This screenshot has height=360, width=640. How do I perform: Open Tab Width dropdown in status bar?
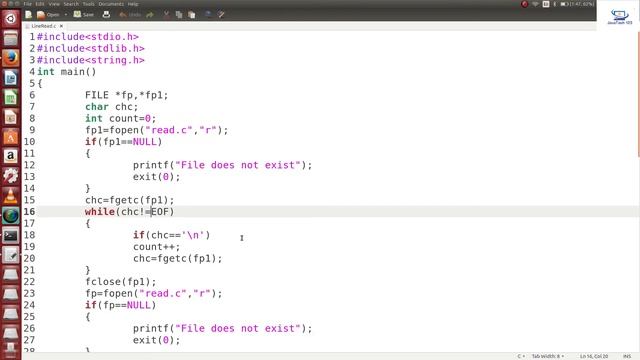(548, 356)
